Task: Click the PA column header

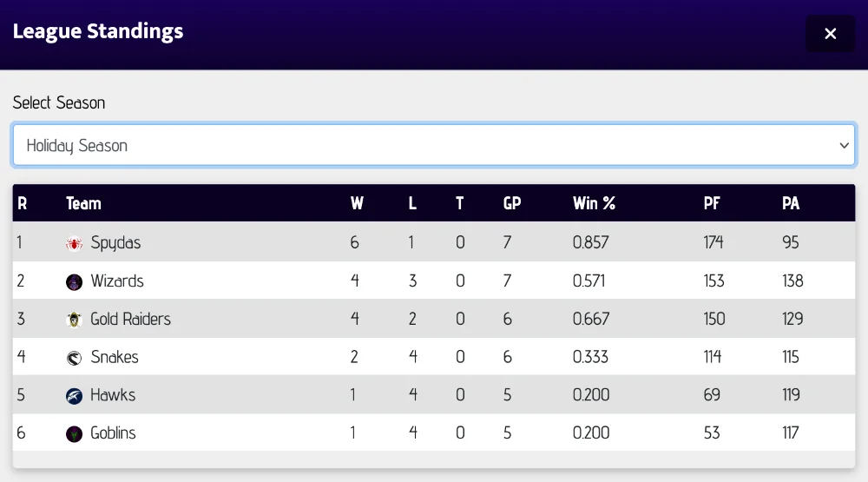Action: click(790, 203)
